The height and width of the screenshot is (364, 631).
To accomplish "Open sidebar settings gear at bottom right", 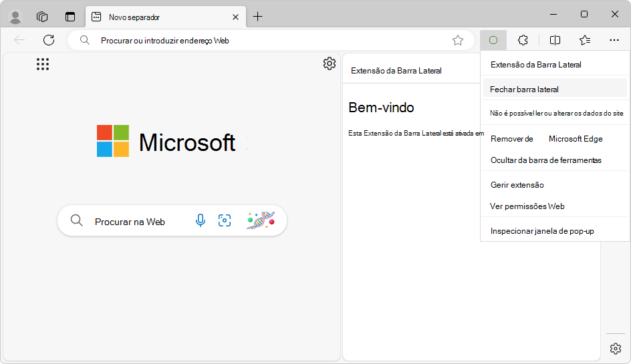I will tap(616, 349).
